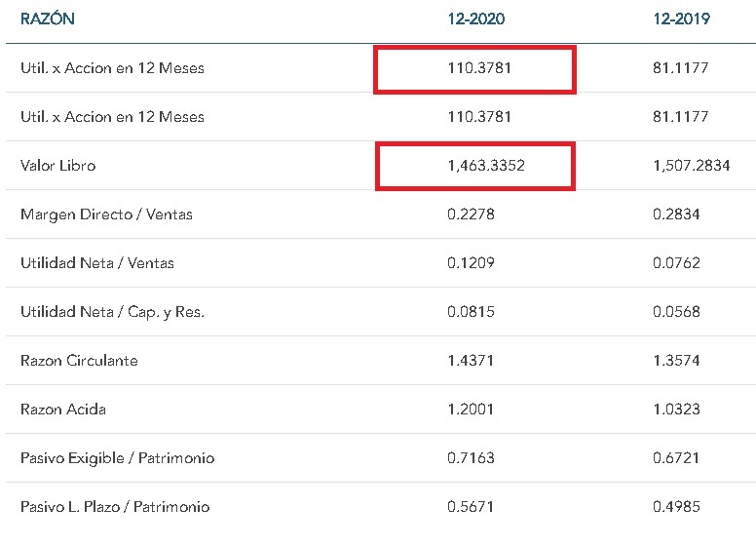This screenshot has width=756, height=547.
Task: Click the Valor Libro row label
Action: (57, 166)
